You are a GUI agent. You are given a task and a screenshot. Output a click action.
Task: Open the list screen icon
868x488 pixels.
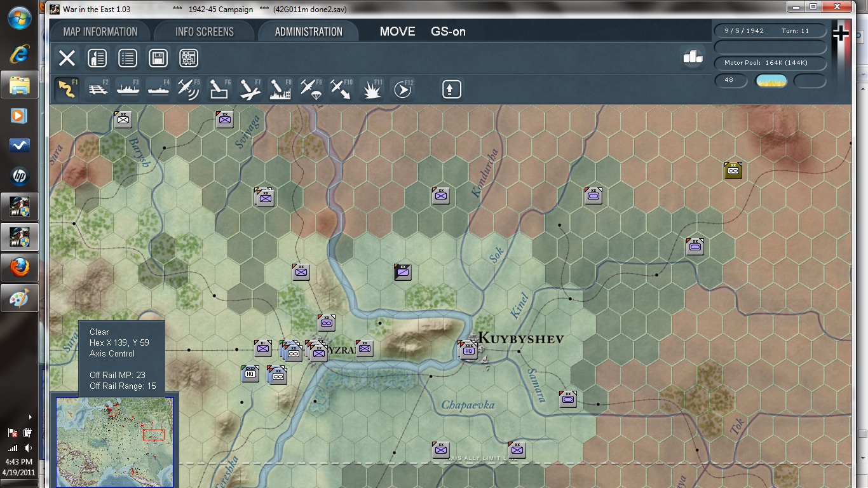tap(128, 58)
